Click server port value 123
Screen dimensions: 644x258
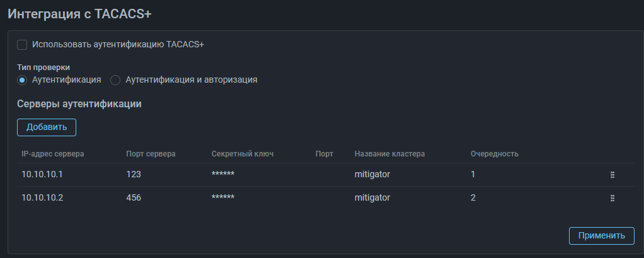coord(134,175)
